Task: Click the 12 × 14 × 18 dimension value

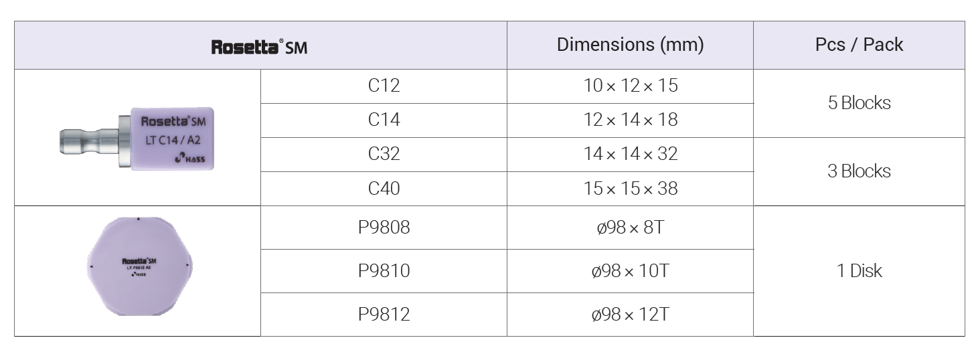Action: [x=630, y=120]
